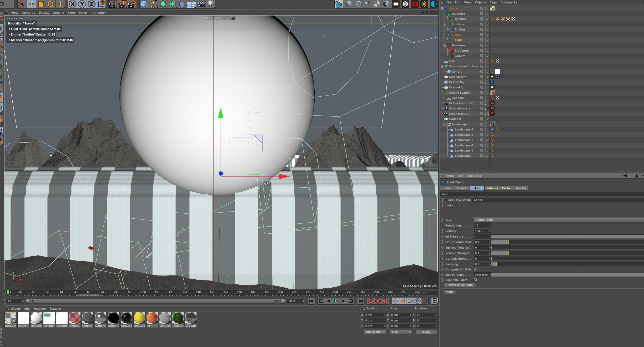
Task: Collapse the Emitters group
Action: pyautogui.click(x=445, y=24)
